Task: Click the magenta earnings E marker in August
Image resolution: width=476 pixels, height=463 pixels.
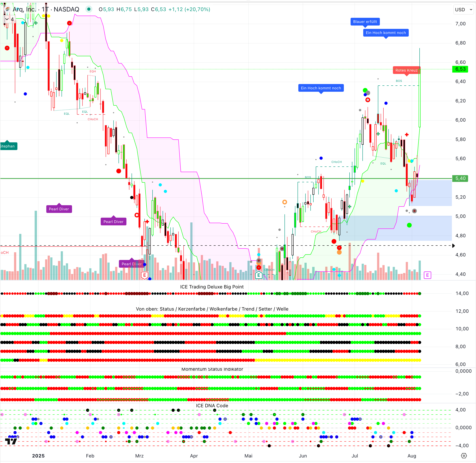Action: coord(427,275)
